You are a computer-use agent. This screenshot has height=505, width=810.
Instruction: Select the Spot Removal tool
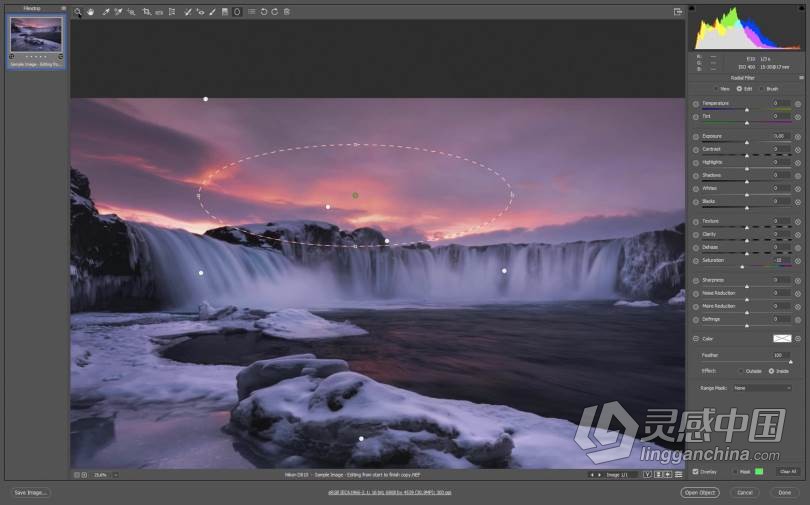tap(188, 11)
